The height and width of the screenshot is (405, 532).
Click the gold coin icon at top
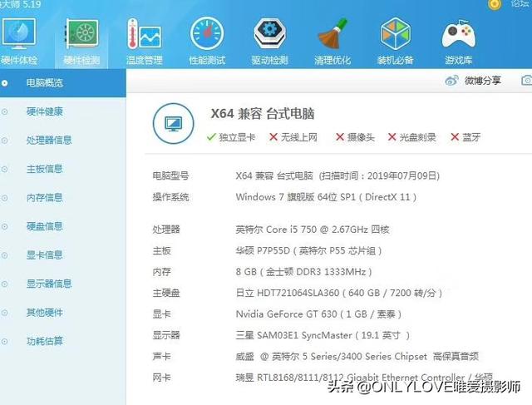[495, 4]
